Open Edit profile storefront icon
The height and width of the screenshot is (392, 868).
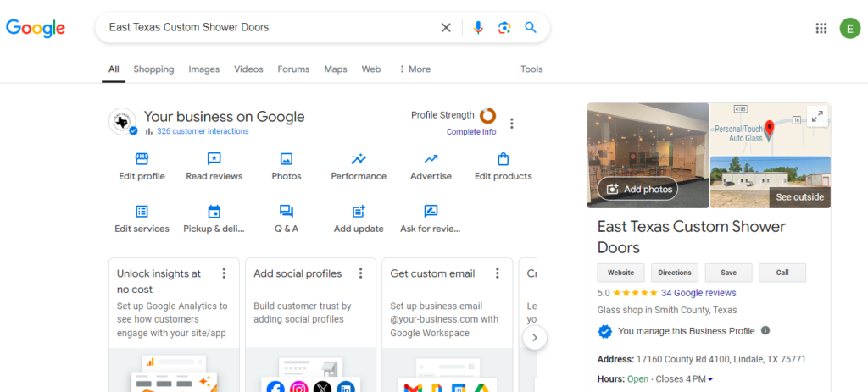[x=142, y=159]
